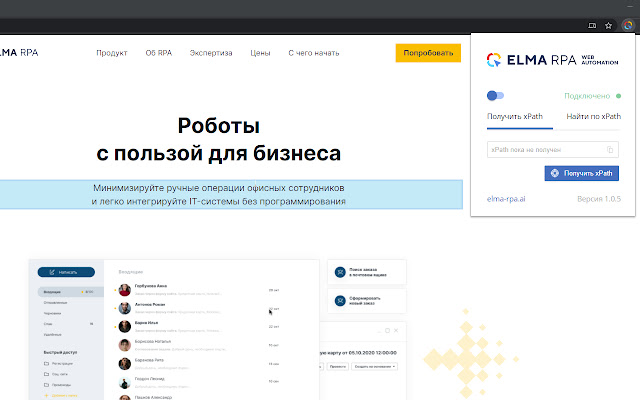Viewport: 640px width, 400px height.
Task: Click the Провести button in order window
Action: (x=338, y=367)
